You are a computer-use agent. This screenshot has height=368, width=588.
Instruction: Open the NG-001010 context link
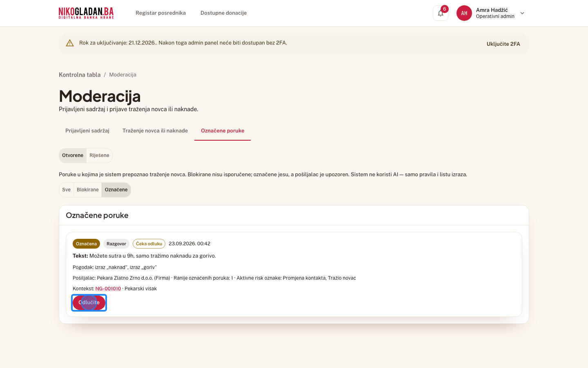108,289
